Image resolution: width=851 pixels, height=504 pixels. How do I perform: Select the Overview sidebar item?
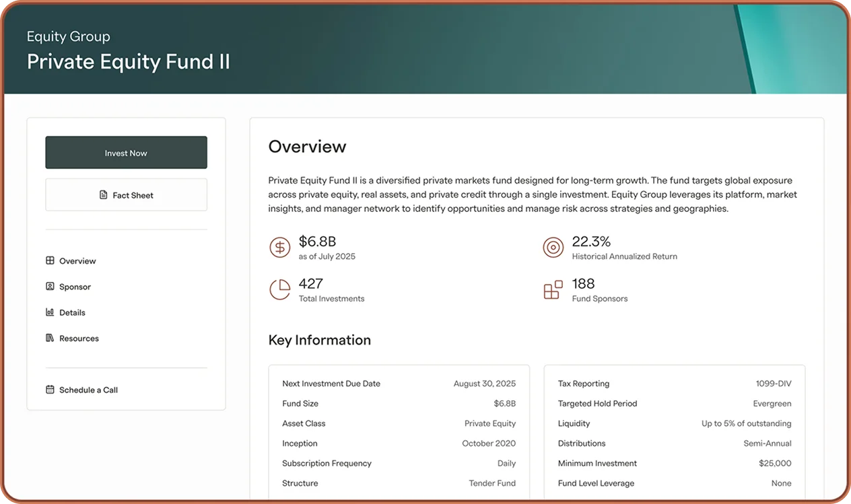[77, 260]
